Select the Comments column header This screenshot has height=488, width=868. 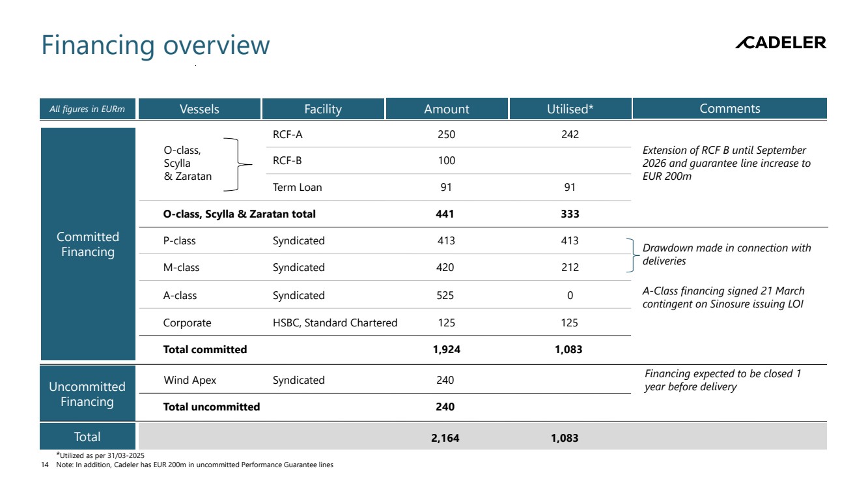(x=729, y=109)
